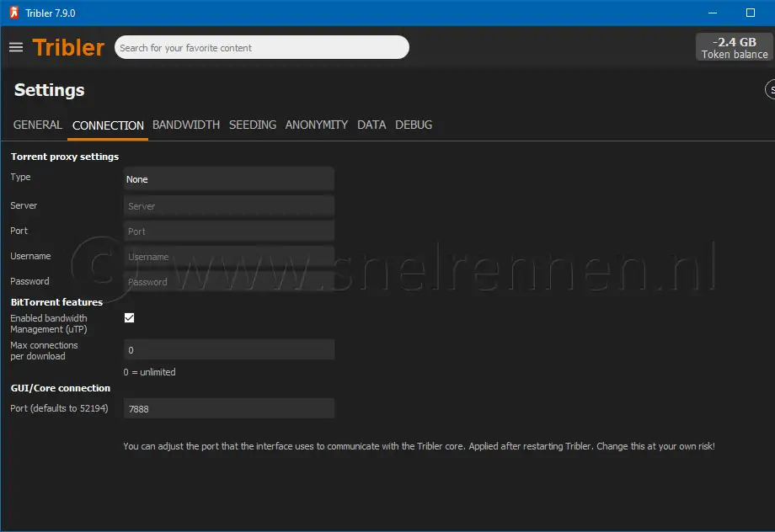Click the port adjustment warning text
This screenshot has width=775, height=532.
(419, 446)
